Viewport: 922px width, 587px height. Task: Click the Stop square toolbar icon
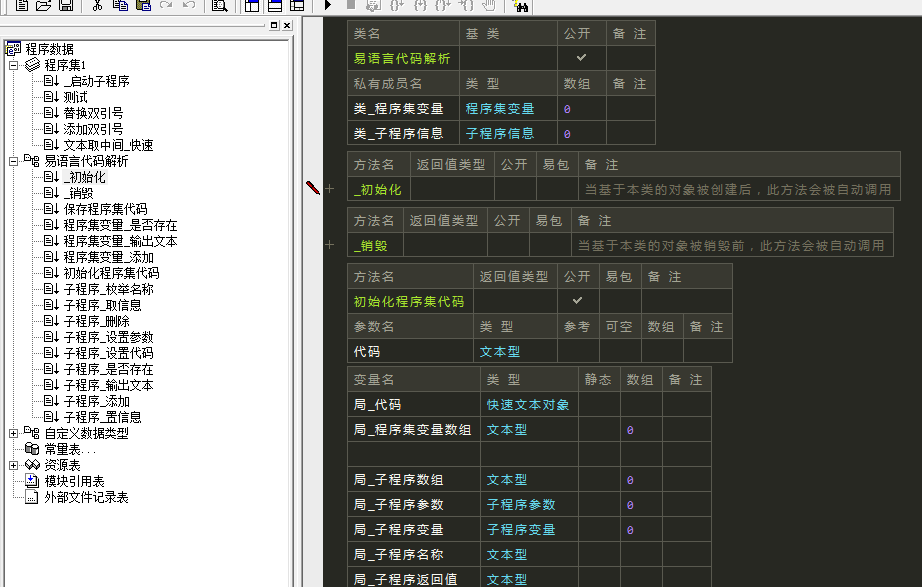(x=350, y=5)
